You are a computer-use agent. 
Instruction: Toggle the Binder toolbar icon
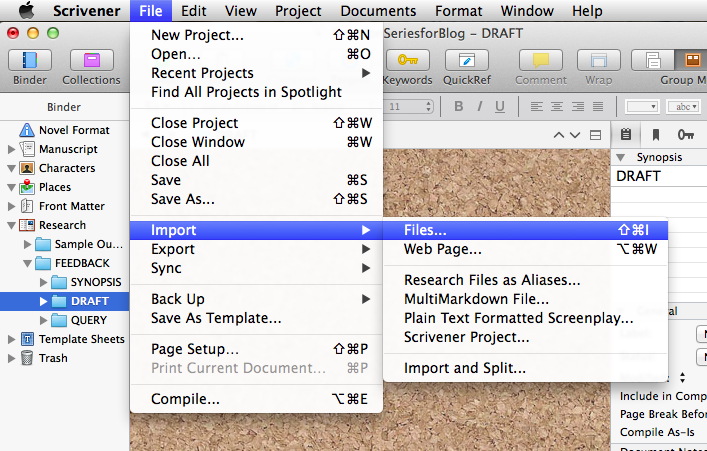(x=29, y=60)
